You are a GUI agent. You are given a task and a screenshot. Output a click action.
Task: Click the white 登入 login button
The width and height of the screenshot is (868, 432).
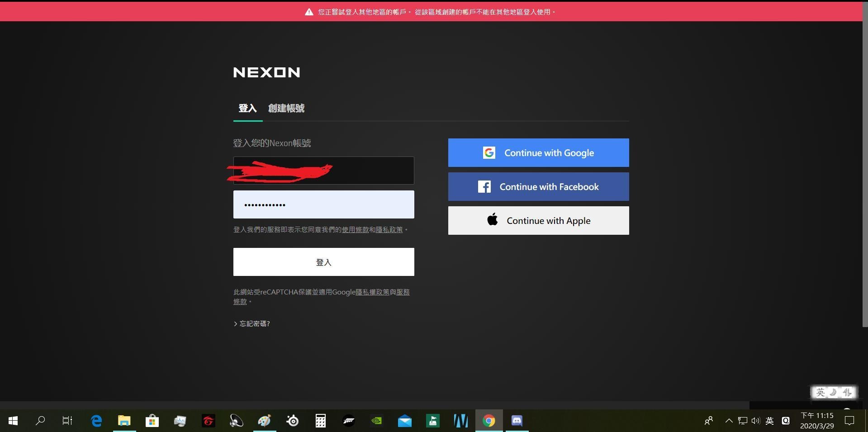pos(323,262)
